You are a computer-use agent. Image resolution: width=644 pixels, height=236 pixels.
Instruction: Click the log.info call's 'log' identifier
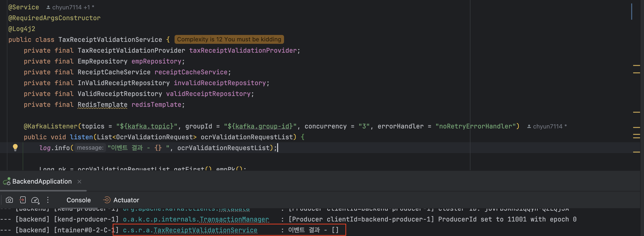pyautogui.click(x=45, y=148)
